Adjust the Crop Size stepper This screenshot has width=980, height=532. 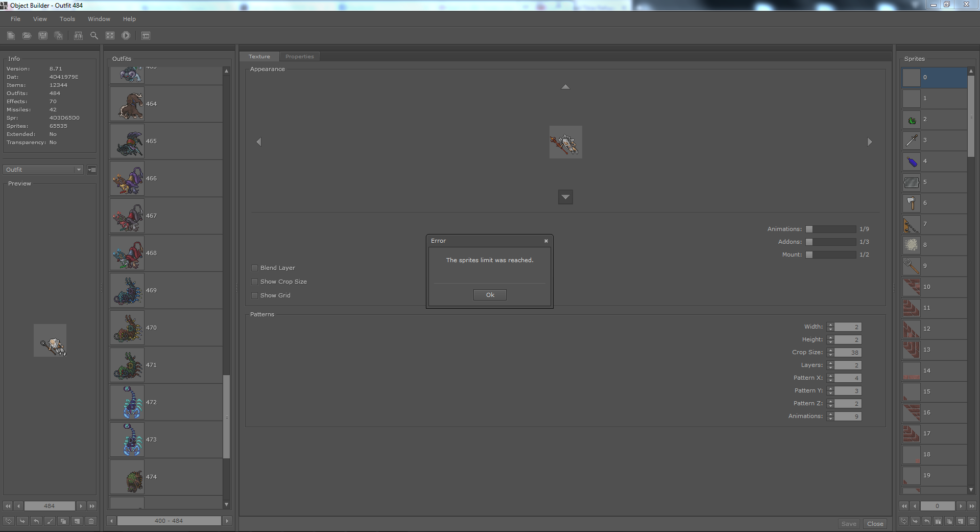830,353
